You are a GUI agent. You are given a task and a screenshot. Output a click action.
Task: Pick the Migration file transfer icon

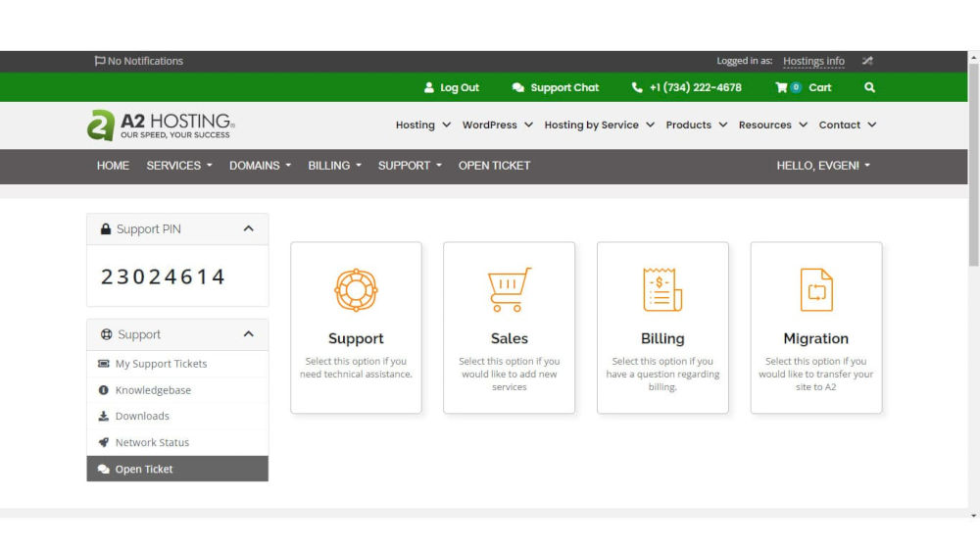(x=816, y=289)
